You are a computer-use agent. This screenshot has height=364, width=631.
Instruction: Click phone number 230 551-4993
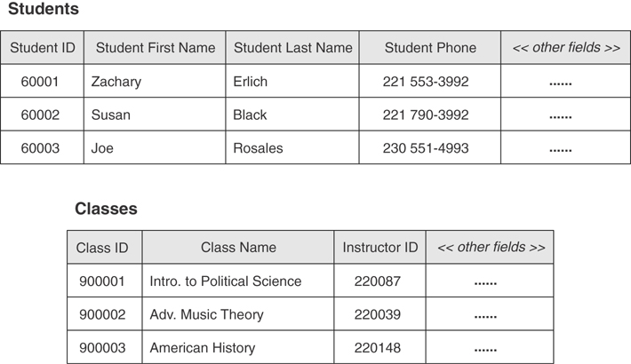pos(426,148)
